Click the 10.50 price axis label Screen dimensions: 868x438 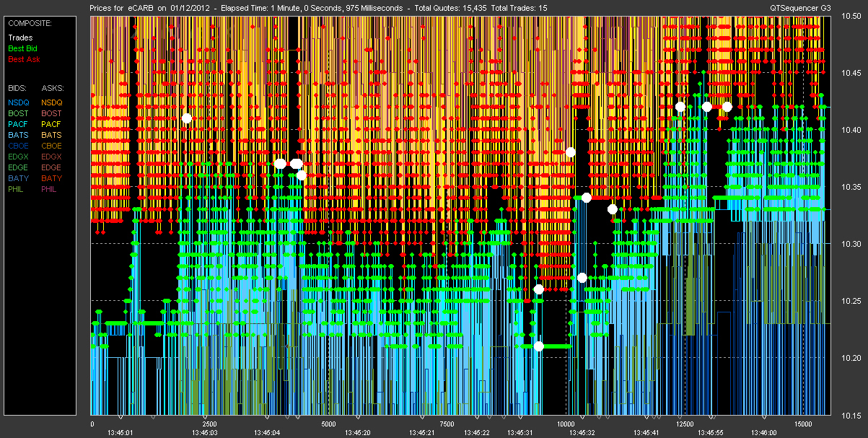(851, 16)
